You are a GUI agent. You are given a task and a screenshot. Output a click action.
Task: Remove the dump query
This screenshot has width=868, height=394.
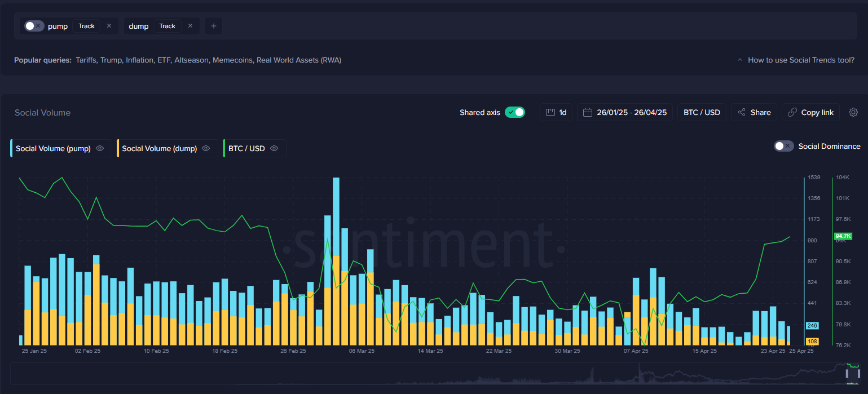(190, 25)
